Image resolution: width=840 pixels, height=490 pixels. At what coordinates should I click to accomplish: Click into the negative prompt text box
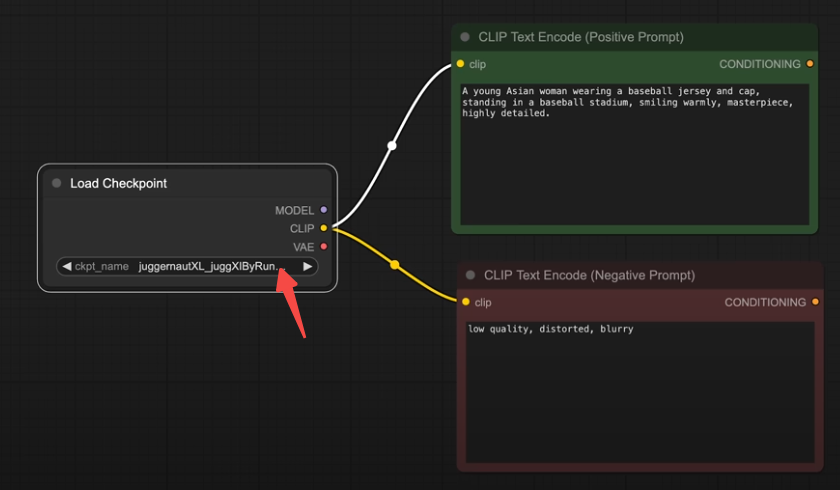tap(640, 390)
